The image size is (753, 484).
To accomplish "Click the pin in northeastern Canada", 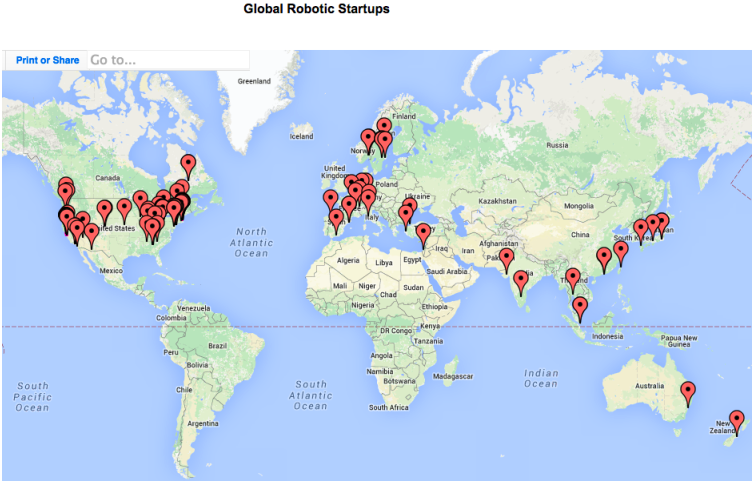I will [x=188, y=168].
